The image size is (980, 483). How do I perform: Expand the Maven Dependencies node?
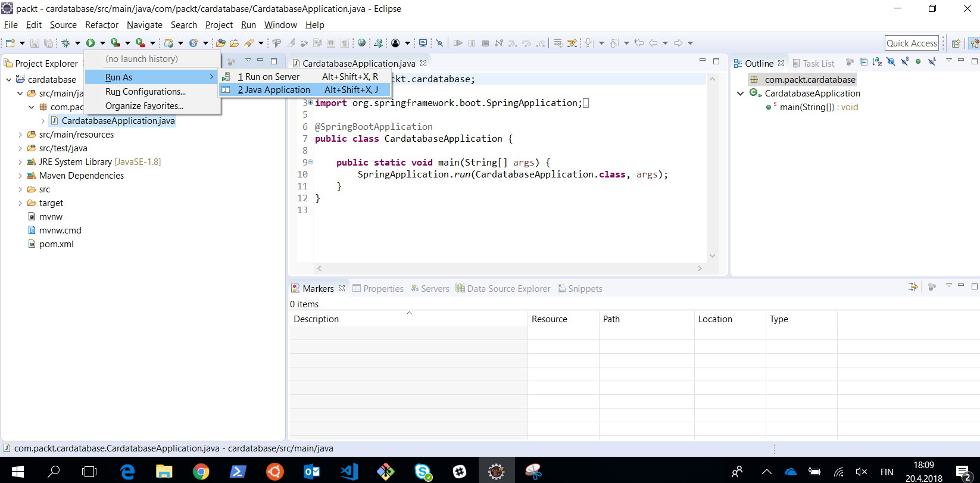point(20,176)
